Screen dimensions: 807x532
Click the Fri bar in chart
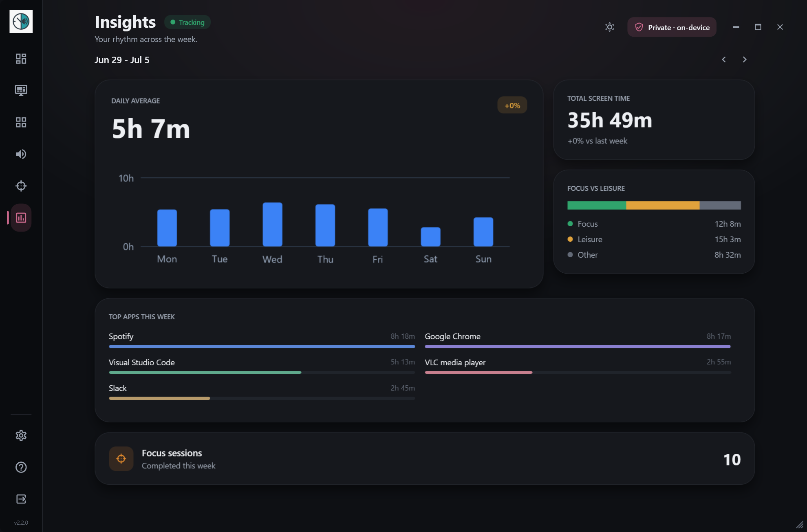pyautogui.click(x=378, y=227)
